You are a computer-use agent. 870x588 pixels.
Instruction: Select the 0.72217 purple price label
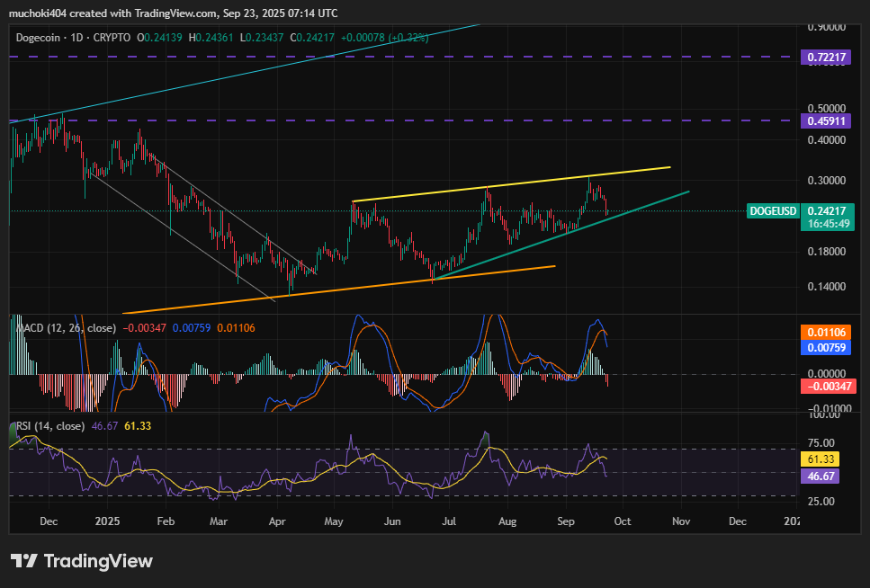click(x=826, y=57)
